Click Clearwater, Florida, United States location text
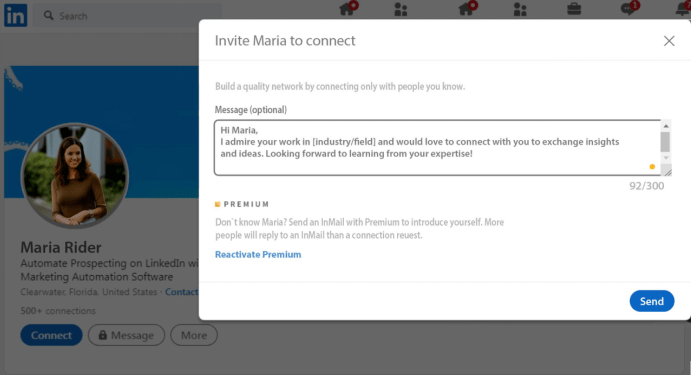Image resolution: width=691 pixels, height=375 pixels. click(89, 292)
